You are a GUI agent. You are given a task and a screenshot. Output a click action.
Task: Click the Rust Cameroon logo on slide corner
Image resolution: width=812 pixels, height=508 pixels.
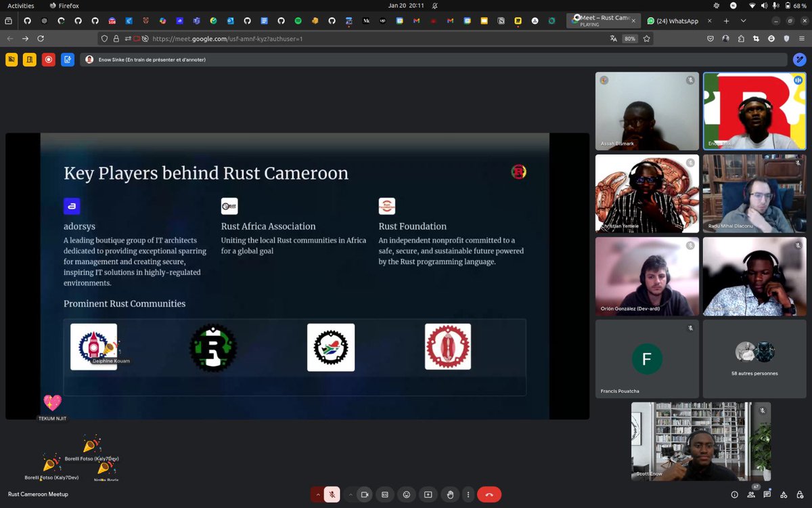click(x=518, y=172)
